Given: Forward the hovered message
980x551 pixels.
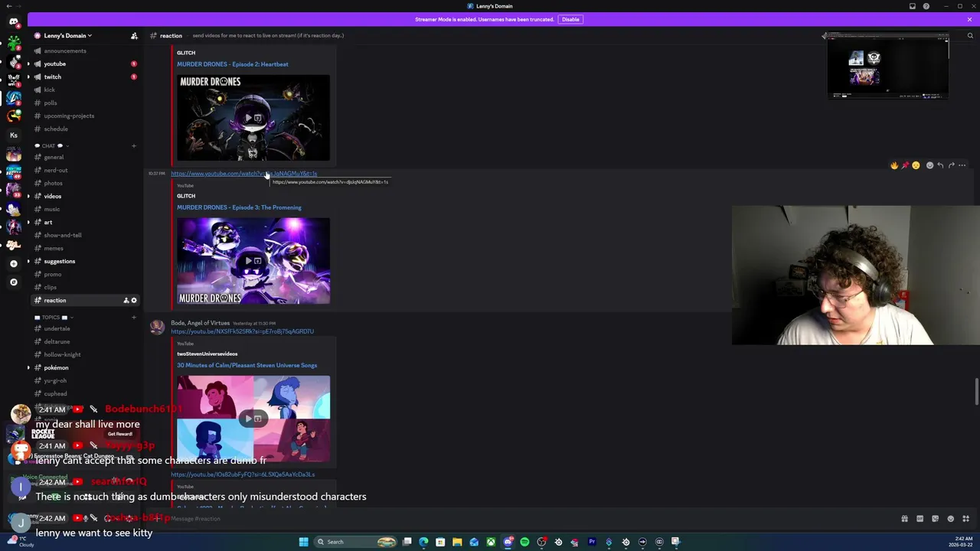Looking at the screenshot, I should coord(952,165).
